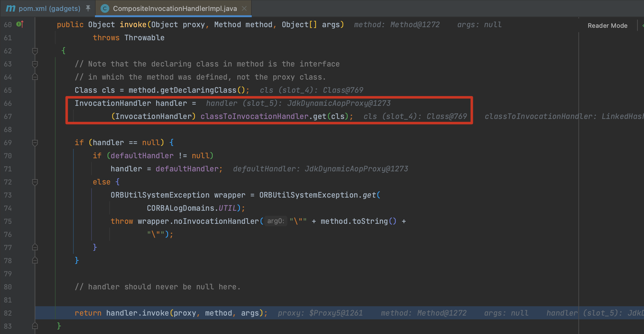
Task: Click the comment fold end marker at line 64
Action: pyautogui.click(x=35, y=77)
